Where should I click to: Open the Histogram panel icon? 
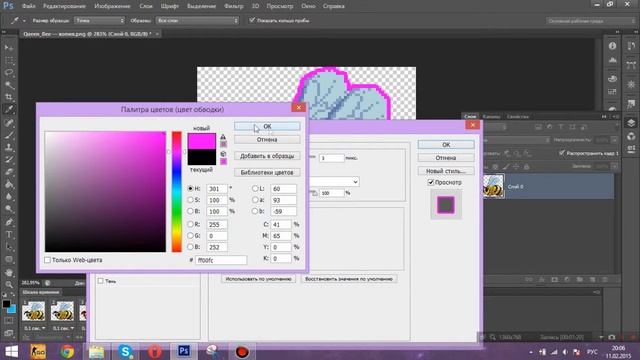(612, 60)
